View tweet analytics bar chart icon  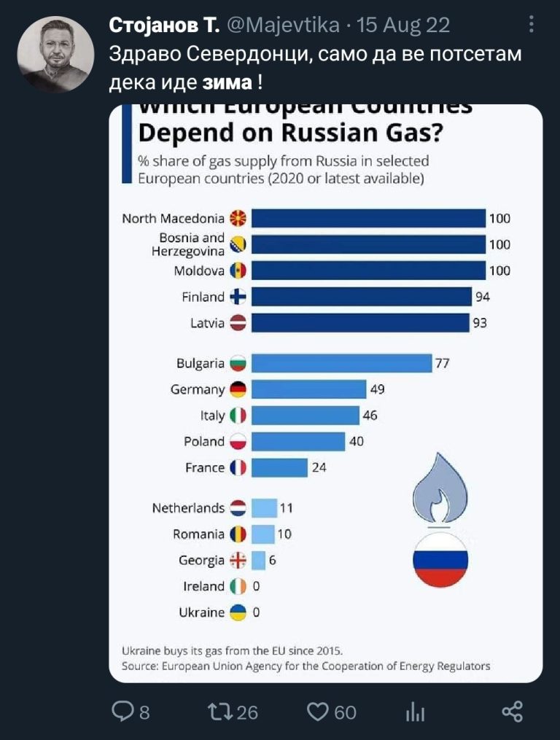[x=415, y=712]
